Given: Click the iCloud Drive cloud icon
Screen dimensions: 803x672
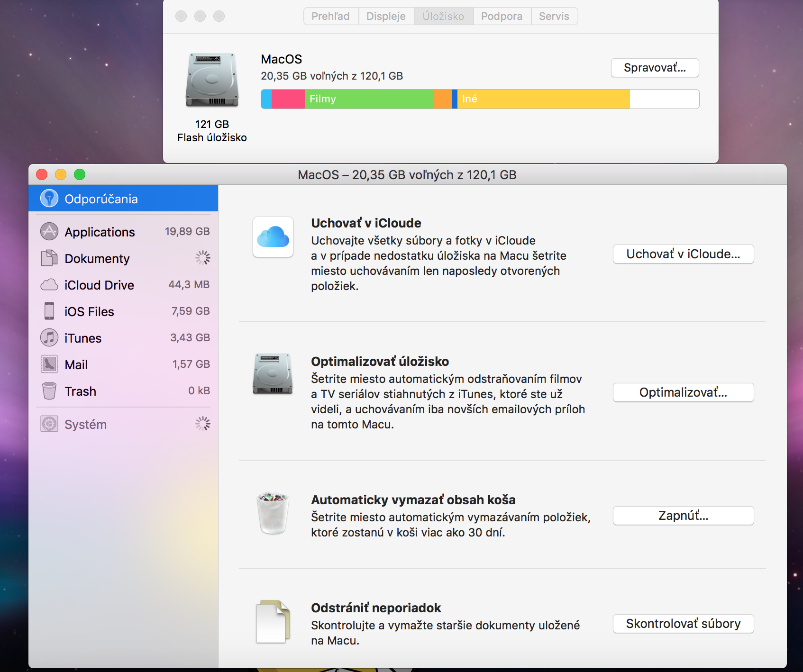Looking at the screenshot, I should (x=49, y=285).
